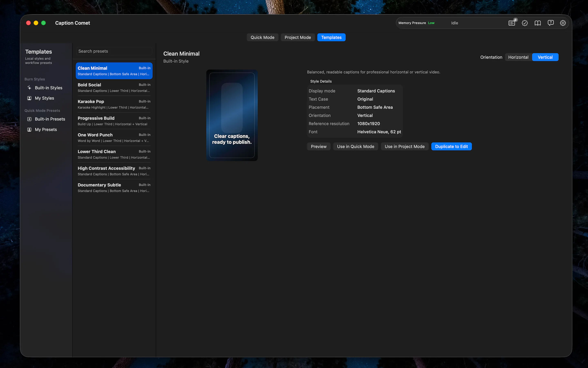Click the Clean Minimal detail title
This screenshot has width=588, height=368.
pos(181,54)
